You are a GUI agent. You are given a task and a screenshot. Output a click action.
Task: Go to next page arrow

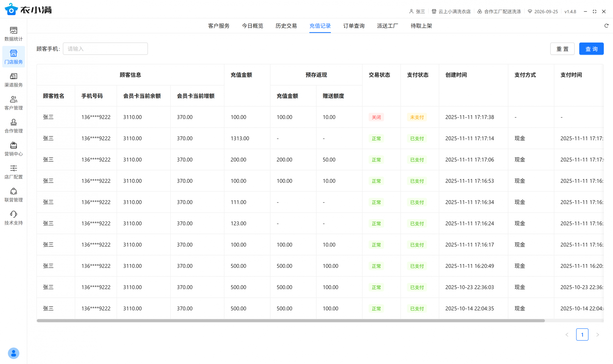click(597, 335)
